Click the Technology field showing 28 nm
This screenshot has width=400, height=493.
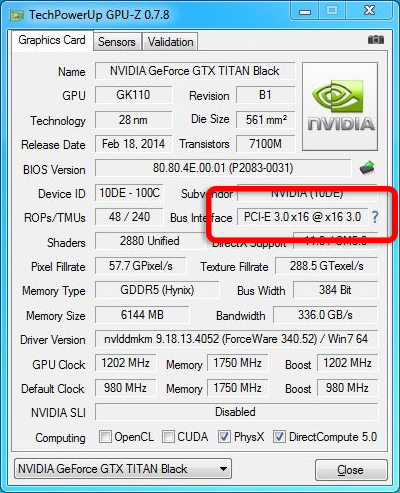134,120
